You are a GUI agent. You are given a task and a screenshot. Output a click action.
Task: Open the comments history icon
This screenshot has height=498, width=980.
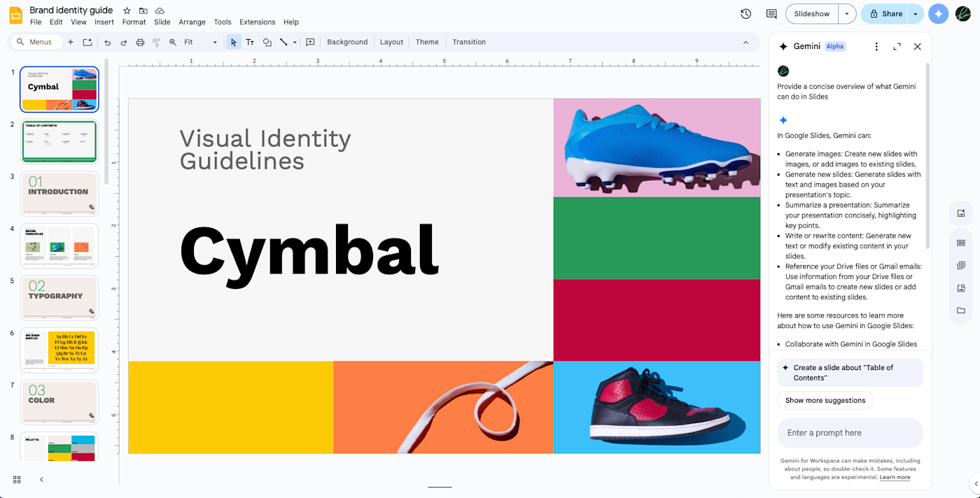(771, 13)
